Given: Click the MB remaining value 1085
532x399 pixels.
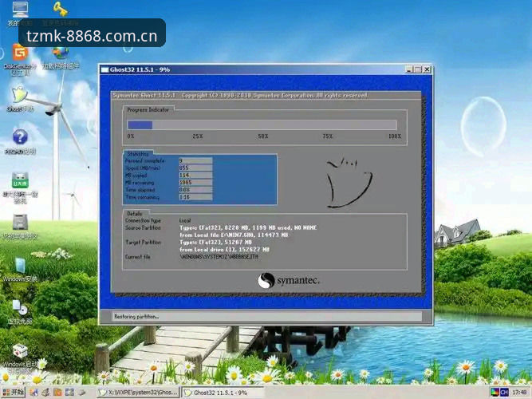Looking at the screenshot, I should (x=195, y=183).
